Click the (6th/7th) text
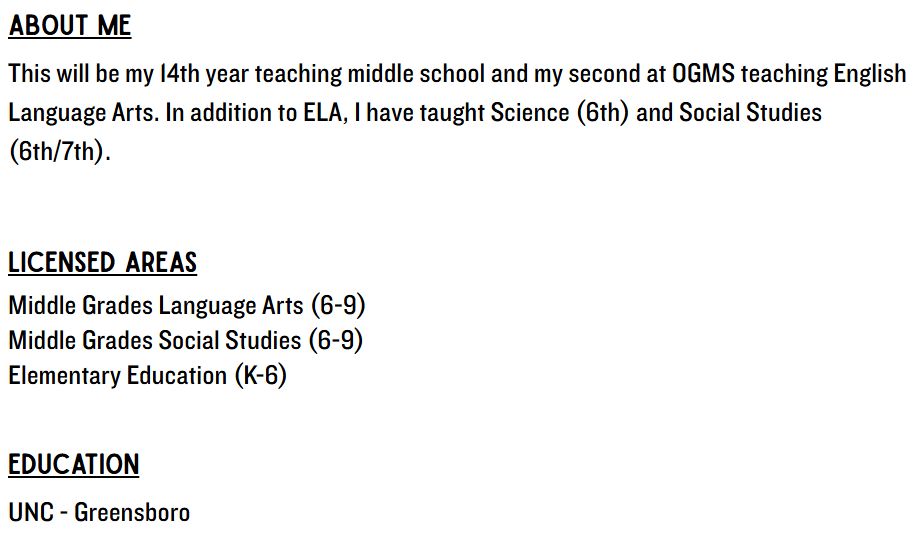The image size is (915, 545). point(59,153)
